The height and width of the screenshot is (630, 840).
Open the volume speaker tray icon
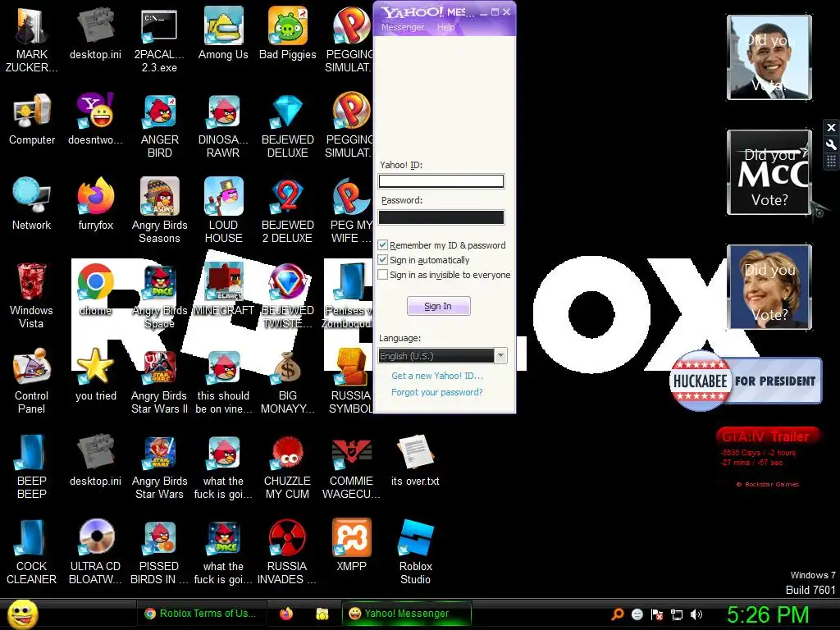point(696,614)
